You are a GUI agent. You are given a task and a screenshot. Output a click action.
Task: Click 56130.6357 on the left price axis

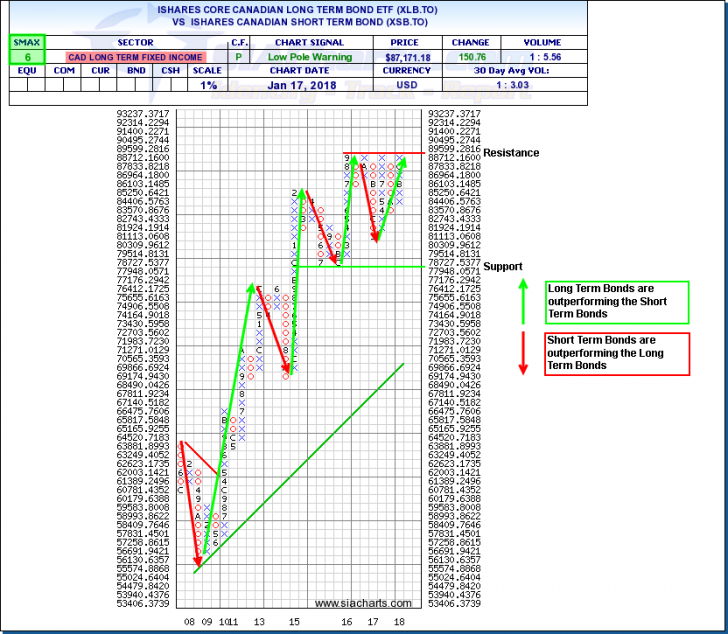click(143, 560)
